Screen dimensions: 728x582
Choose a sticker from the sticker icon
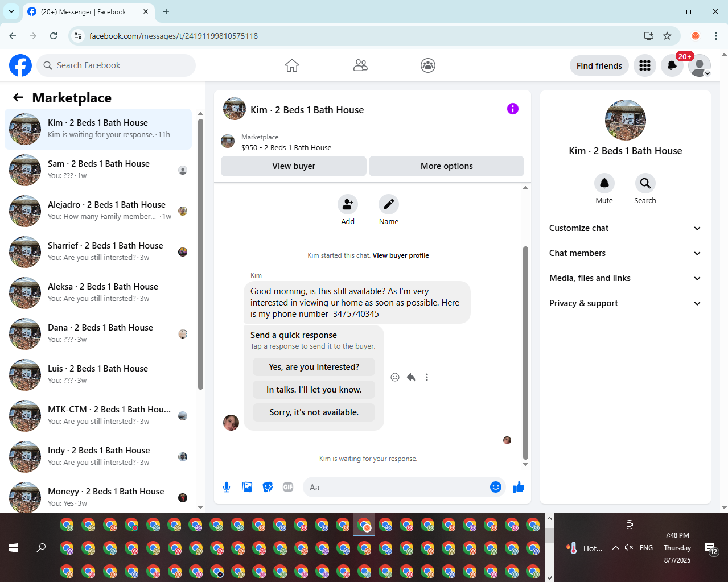[268, 487]
